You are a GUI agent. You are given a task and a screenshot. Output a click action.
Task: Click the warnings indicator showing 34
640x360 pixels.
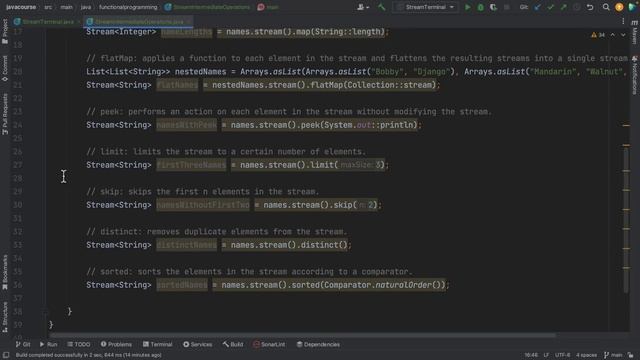(x=598, y=35)
